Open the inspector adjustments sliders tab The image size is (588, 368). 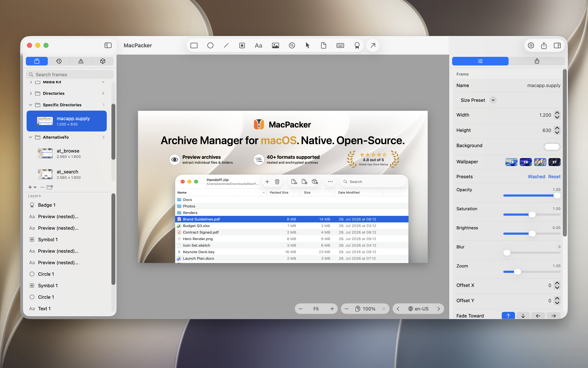[x=480, y=61]
